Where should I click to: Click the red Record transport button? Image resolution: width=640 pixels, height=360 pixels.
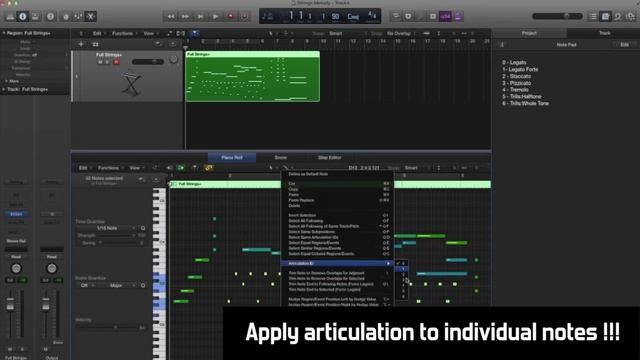click(230, 16)
